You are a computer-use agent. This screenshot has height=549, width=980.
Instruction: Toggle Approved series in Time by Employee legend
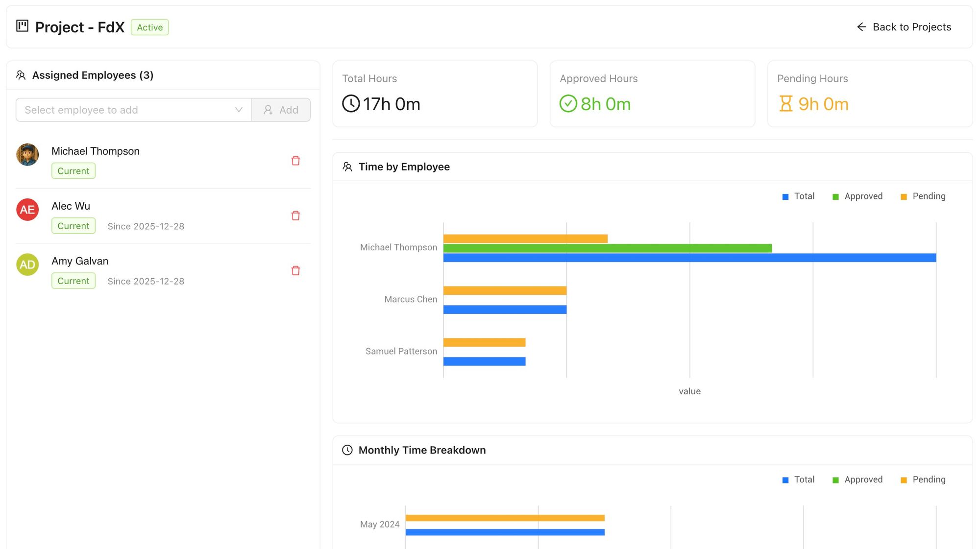(x=858, y=196)
